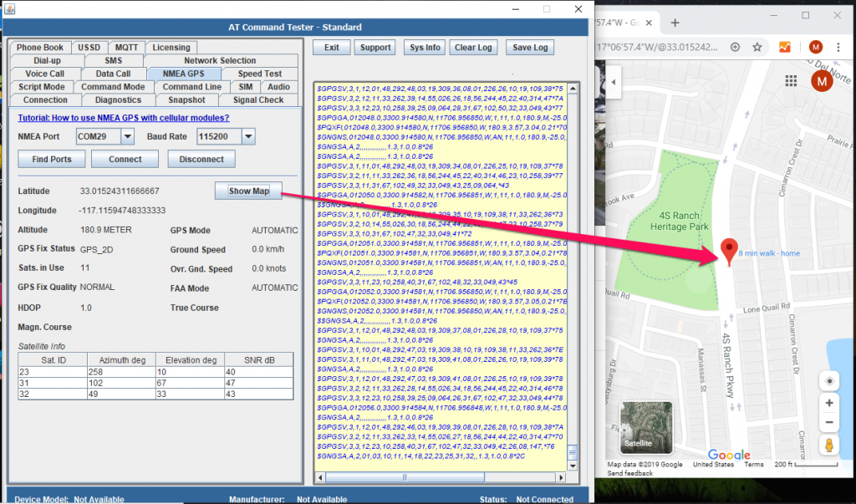Open the Data Call tab

[113, 74]
